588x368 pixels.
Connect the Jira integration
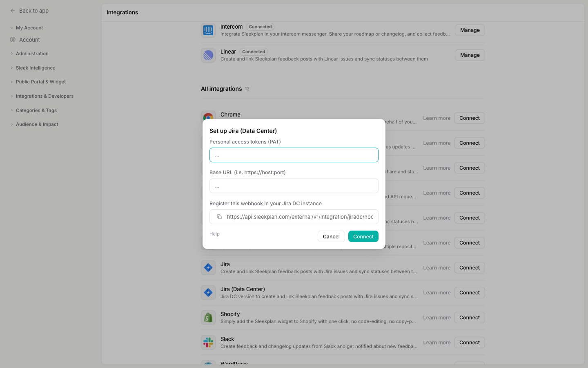pyautogui.click(x=470, y=268)
